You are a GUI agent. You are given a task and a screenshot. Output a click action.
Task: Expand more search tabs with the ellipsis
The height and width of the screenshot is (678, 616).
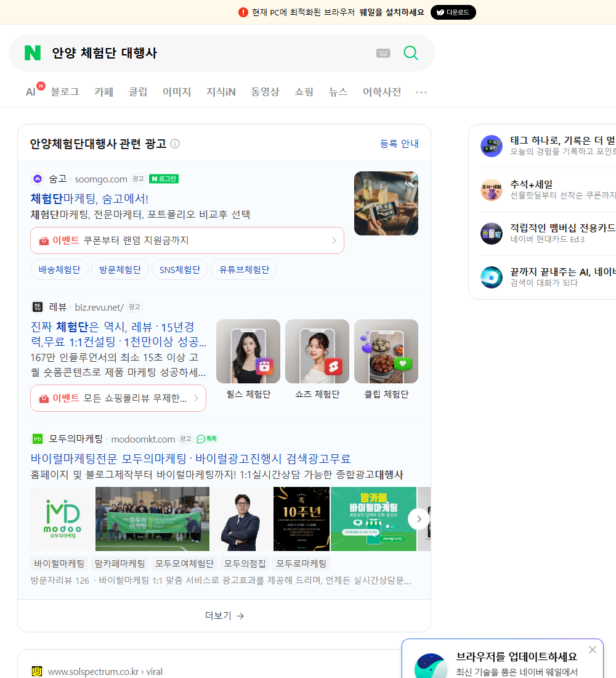click(x=421, y=92)
